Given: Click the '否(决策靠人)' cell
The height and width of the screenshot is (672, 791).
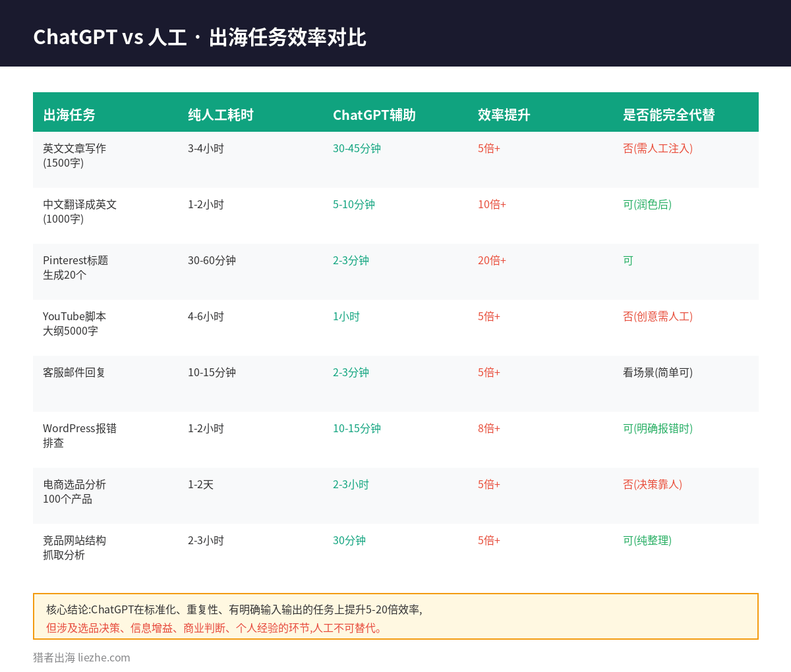Looking at the screenshot, I should point(653,484).
